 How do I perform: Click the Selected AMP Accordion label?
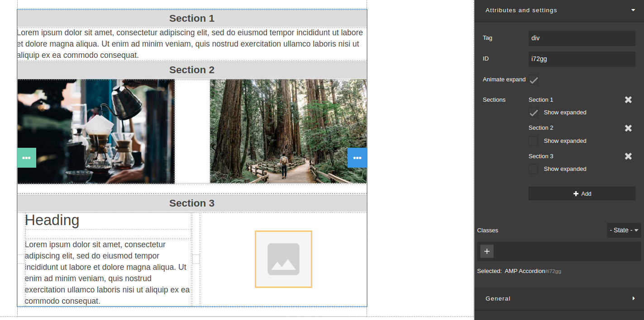click(x=519, y=271)
